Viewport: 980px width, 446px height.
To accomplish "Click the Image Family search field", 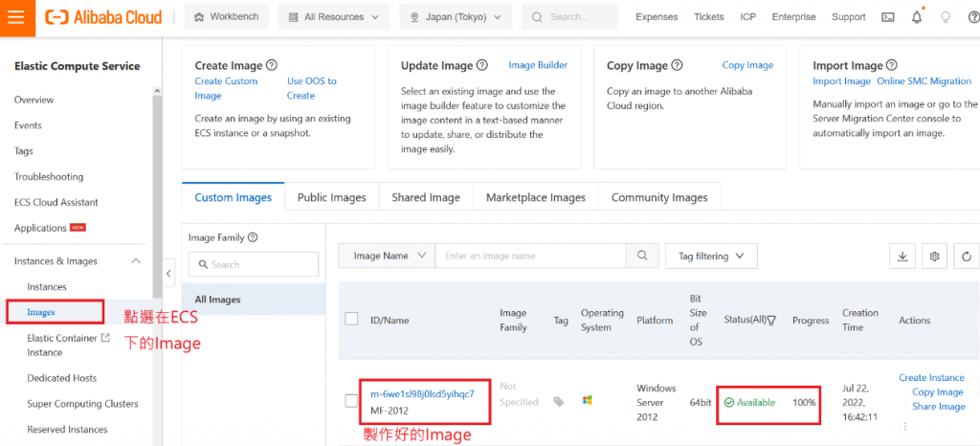I will (x=253, y=264).
